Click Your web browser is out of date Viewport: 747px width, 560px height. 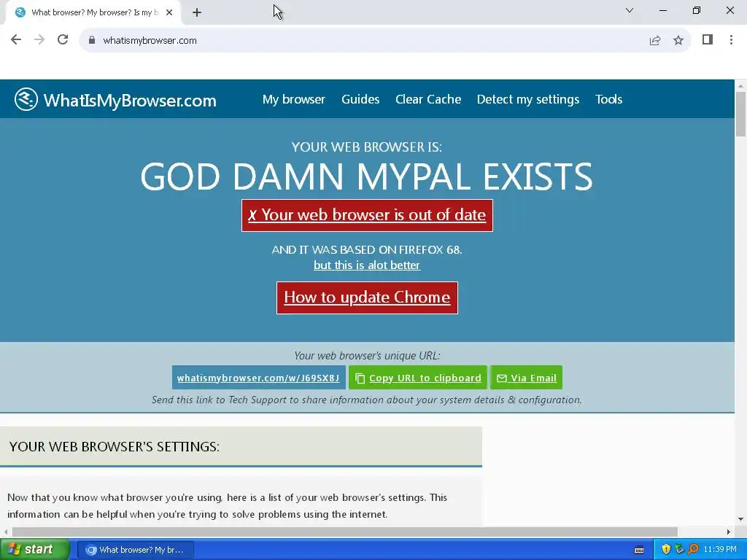[x=367, y=215]
